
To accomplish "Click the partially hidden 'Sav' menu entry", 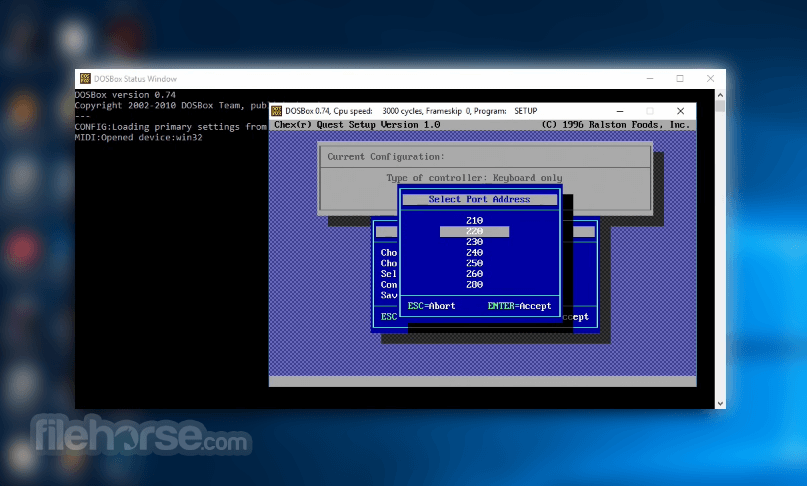I will (389, 296).
